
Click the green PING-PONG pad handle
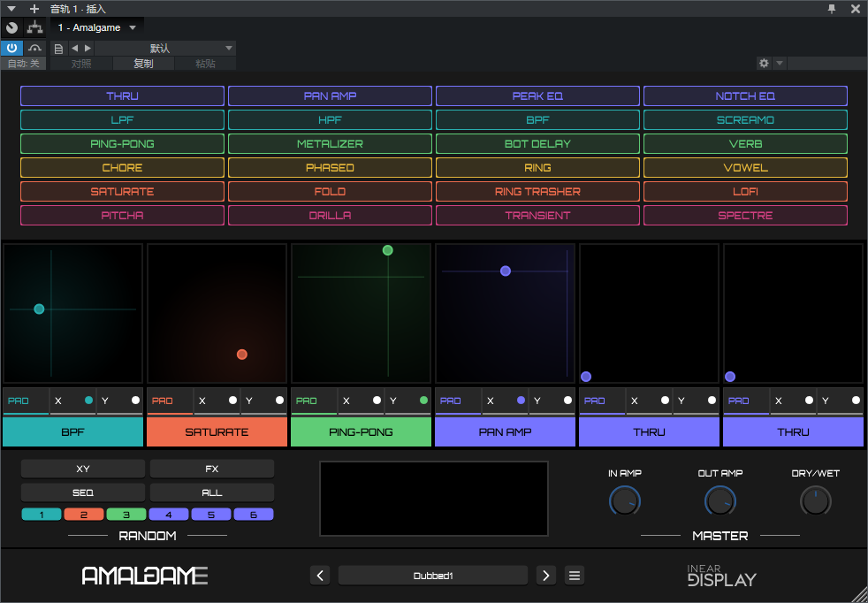387,250
